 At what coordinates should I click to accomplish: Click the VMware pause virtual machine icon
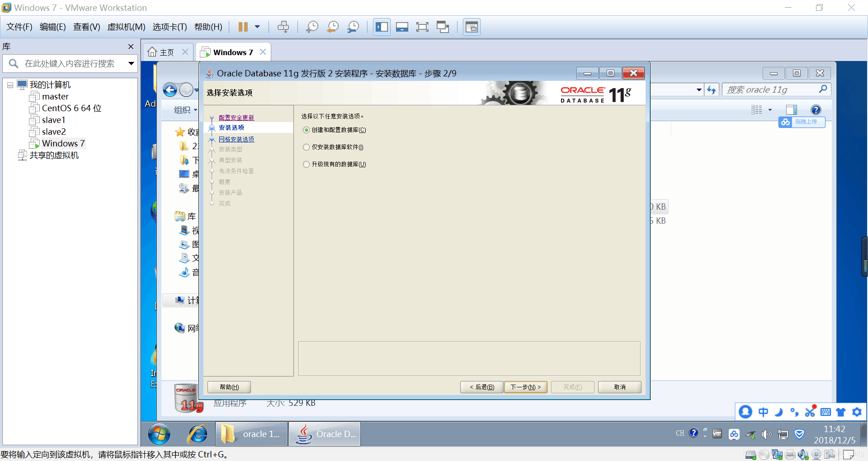(243, 27)
